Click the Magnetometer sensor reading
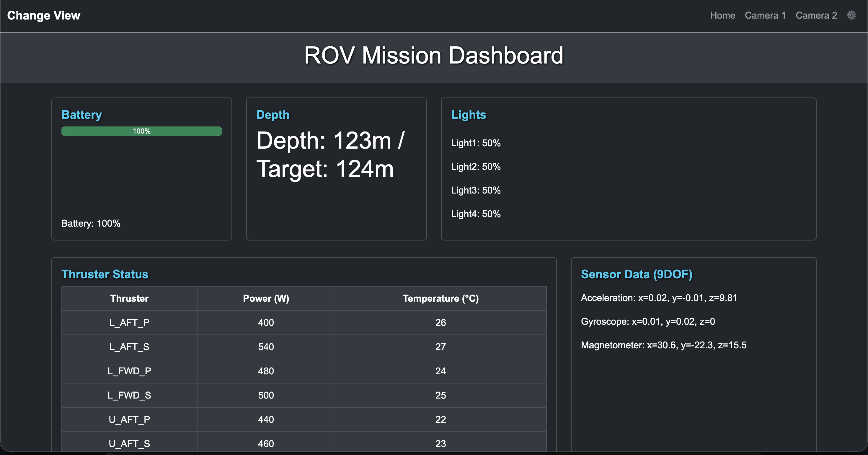 pos(663,345)
